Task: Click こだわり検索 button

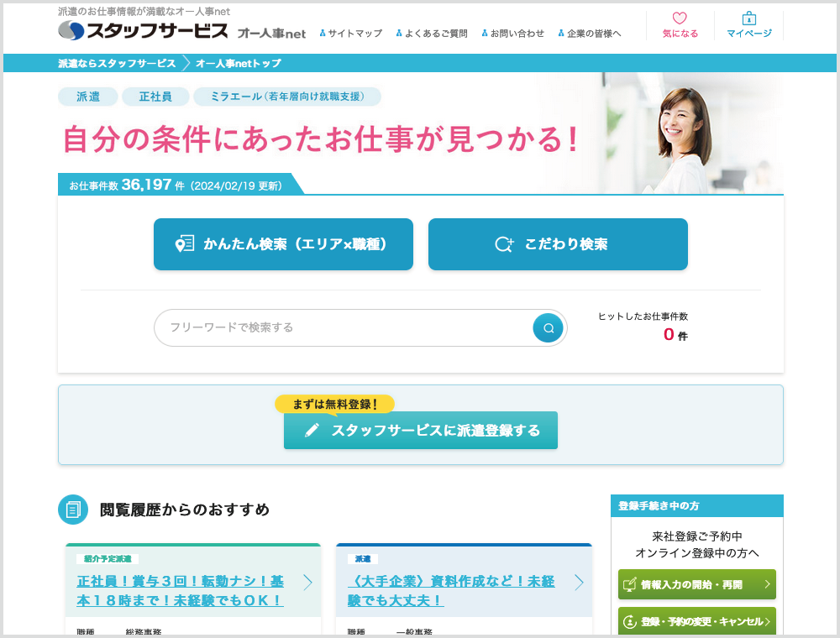Action: coord(558,244)
